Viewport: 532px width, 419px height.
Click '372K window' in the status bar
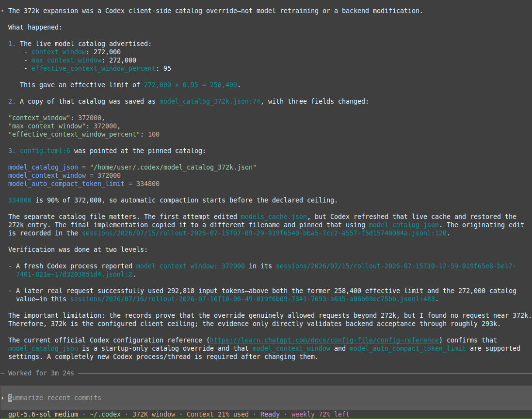coord(154,414)
